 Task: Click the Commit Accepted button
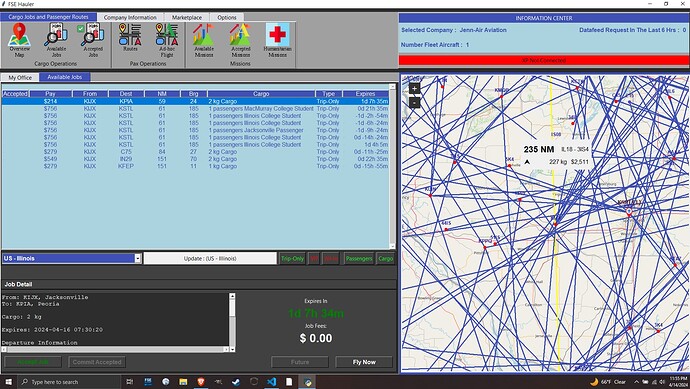pos(97,362)
